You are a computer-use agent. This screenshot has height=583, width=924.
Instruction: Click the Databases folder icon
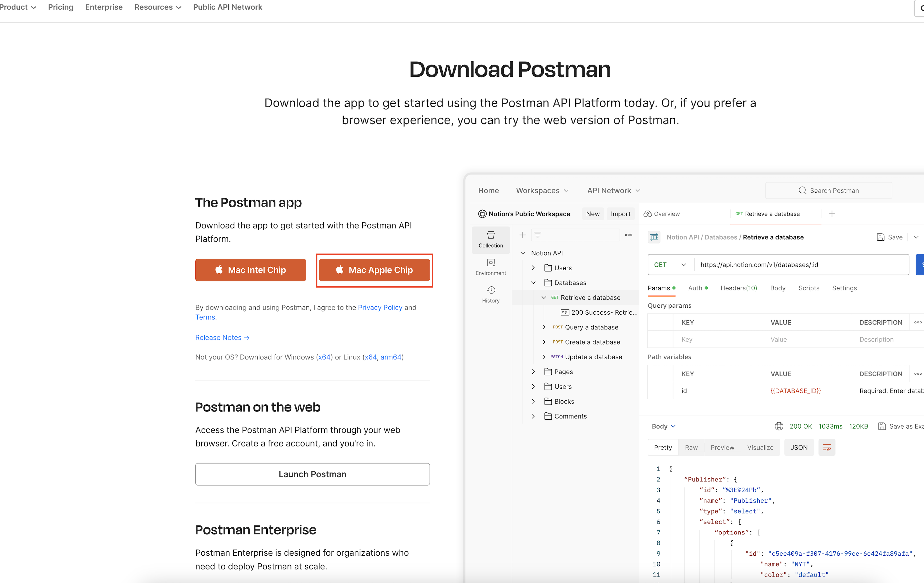(548, 283)
